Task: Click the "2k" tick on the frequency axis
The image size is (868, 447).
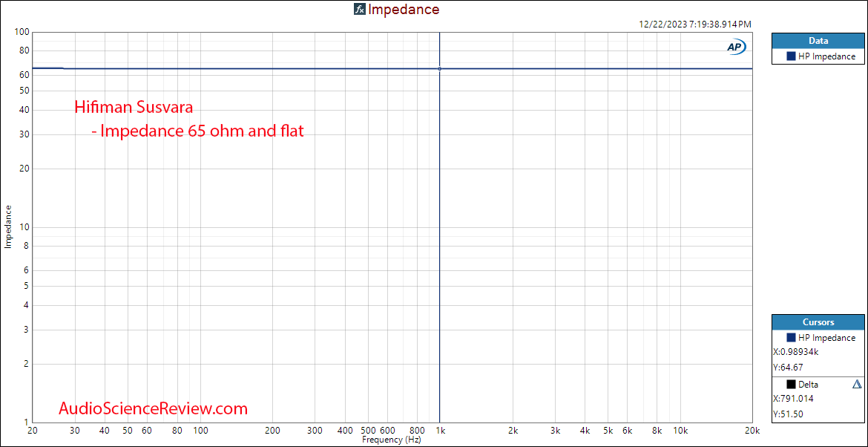Action: (x=513, y=431)
